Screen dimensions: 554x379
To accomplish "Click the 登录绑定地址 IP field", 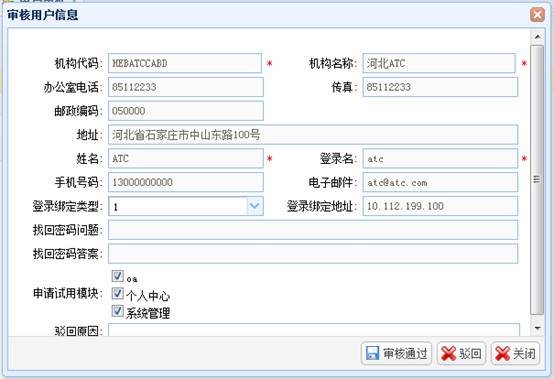I will pos(440,206).
